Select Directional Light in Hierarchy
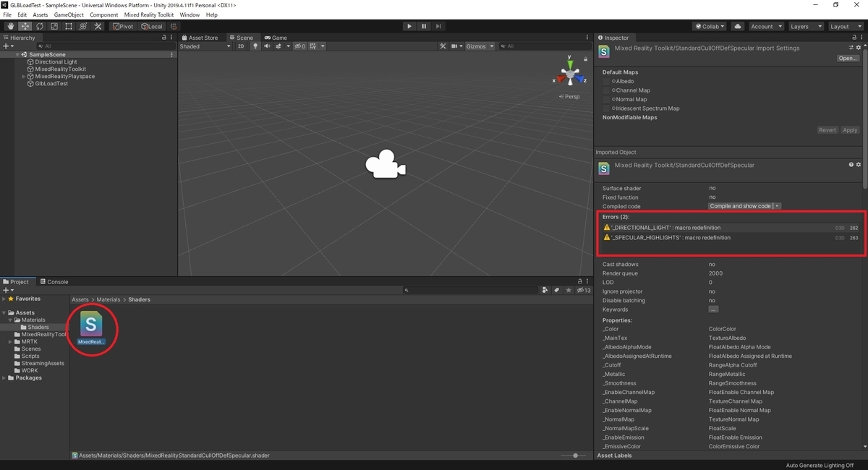This screenshot has width=868, height=470. click(56, 62)
